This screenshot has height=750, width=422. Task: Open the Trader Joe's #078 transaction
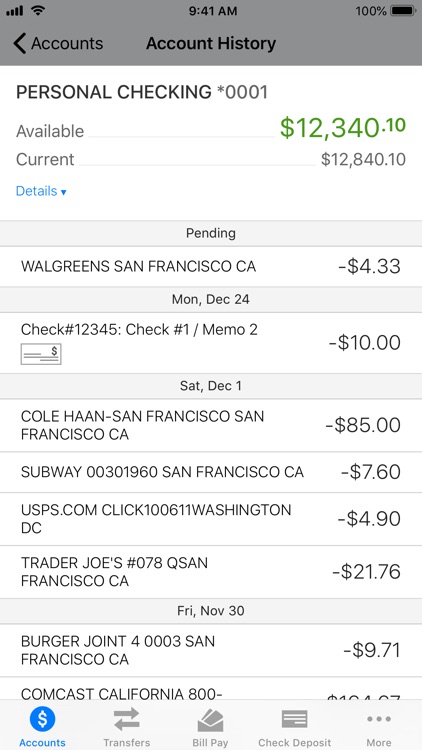pyautogui.click(x=211, y=572)
